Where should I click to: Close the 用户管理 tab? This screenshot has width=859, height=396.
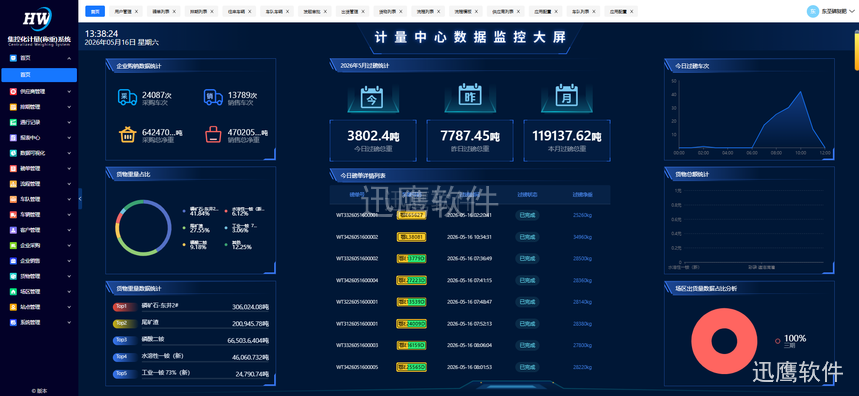point(136,11)
